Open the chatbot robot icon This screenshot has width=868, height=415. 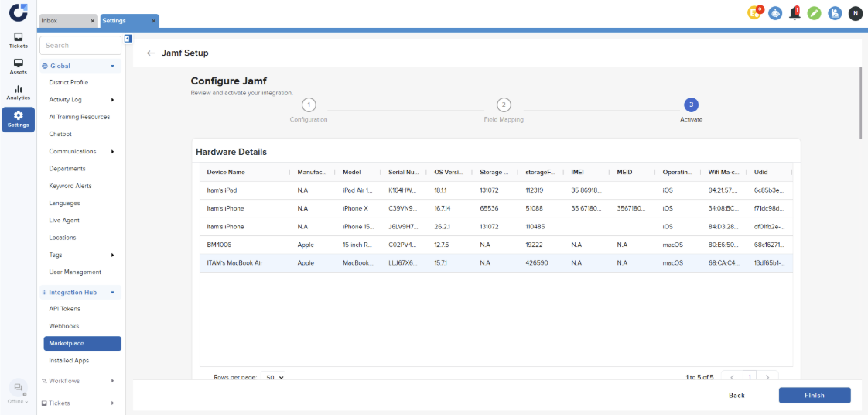click(775, 13)
